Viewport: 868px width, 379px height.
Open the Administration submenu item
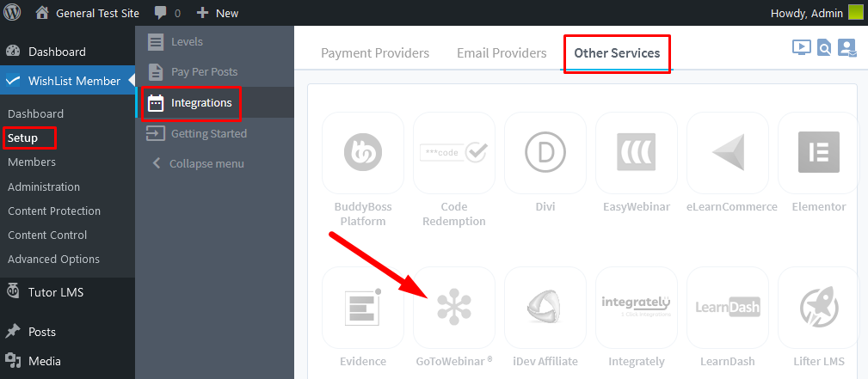(44, 186)
